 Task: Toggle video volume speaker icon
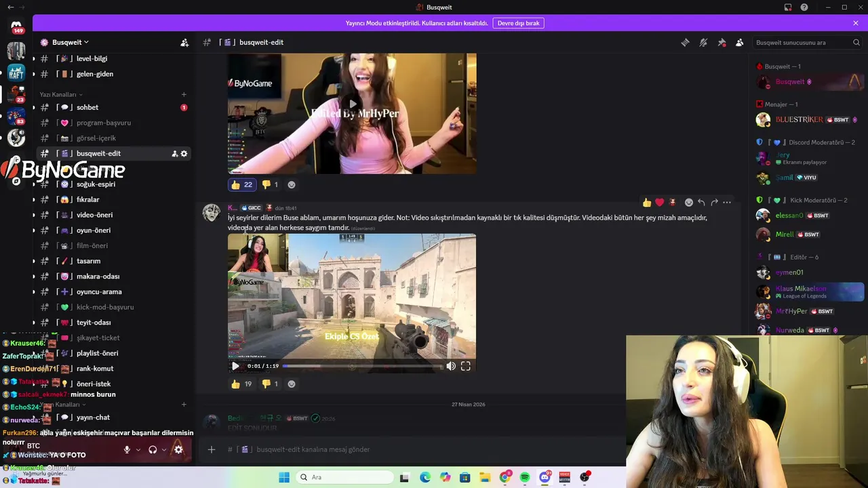coord(451,366)
